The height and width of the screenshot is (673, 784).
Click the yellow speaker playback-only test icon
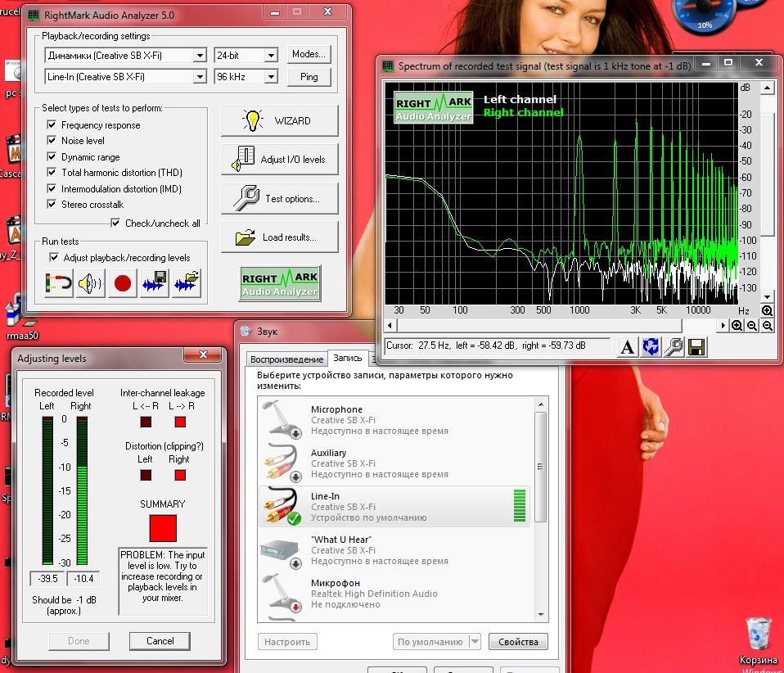[91, 284]
